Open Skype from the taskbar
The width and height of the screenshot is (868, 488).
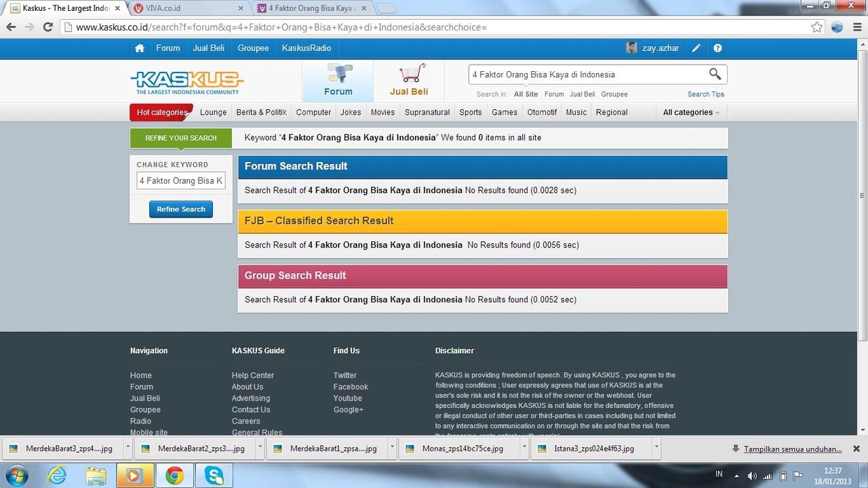(x=214, y=476)
